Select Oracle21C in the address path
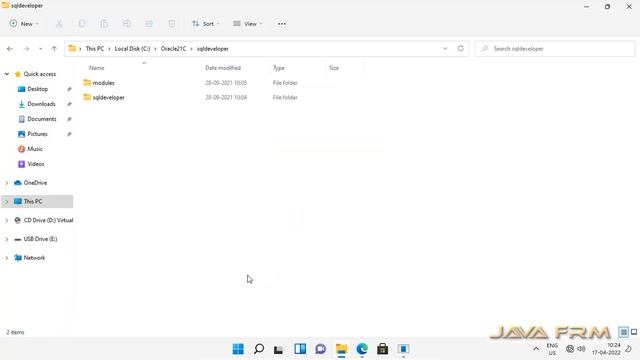The image size is (640, 360). 173,49
